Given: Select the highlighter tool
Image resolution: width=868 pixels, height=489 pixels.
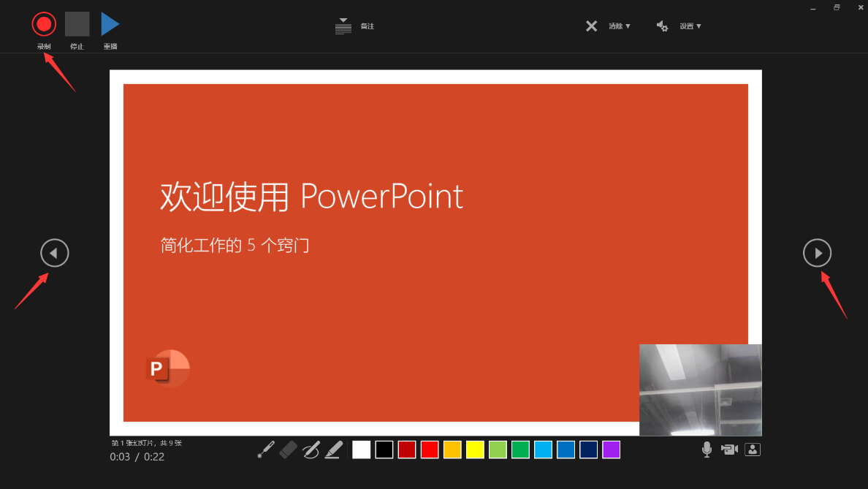Looking at the screenshot, I should point(334,450).
